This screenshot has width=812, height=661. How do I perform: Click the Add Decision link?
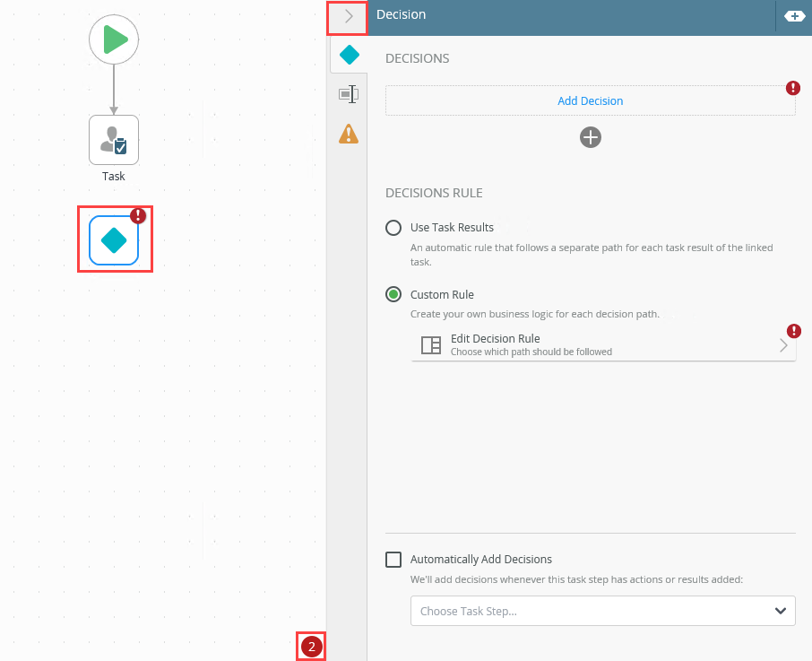coord(591,101)
